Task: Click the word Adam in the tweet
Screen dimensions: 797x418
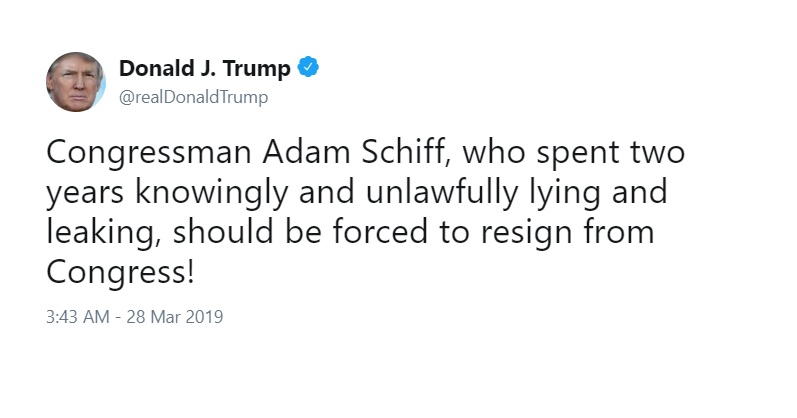Action: click(x=306, y=152)
